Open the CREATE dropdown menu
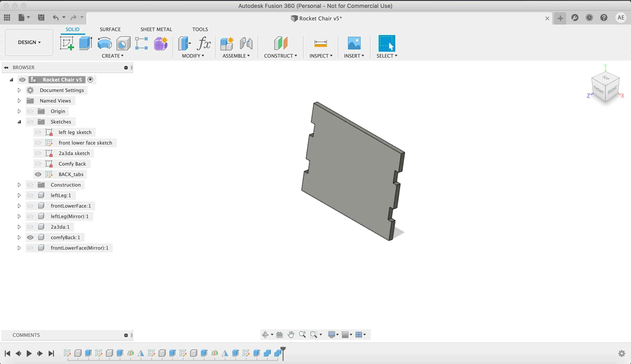The height and width of the screenshot is (364, 631). point(113,56)
